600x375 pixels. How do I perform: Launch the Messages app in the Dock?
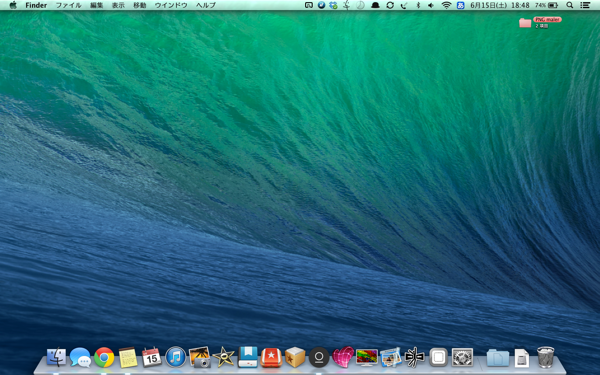80,357
